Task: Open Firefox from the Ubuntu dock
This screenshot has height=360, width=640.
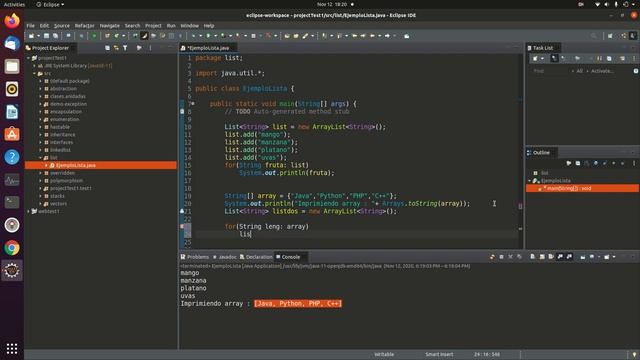Action: (12, 20)
